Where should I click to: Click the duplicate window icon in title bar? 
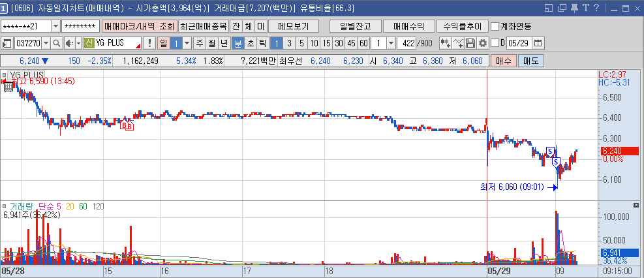562,8
